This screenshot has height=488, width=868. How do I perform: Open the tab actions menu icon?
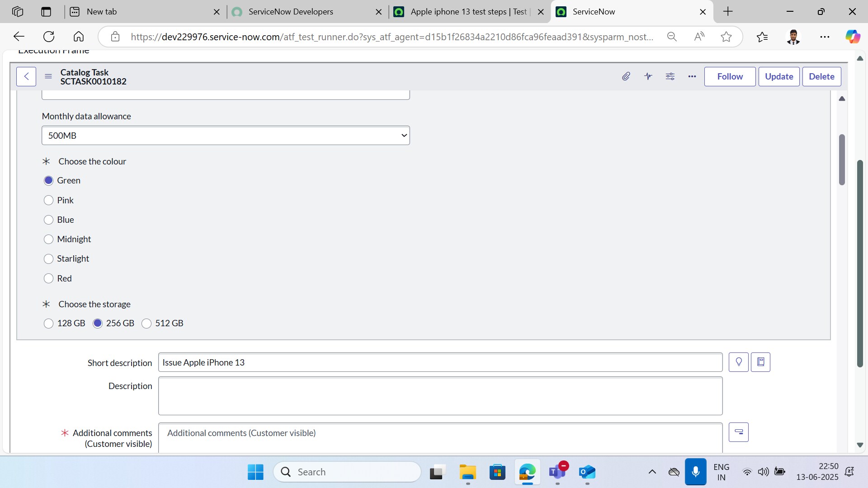coord(46,11)
